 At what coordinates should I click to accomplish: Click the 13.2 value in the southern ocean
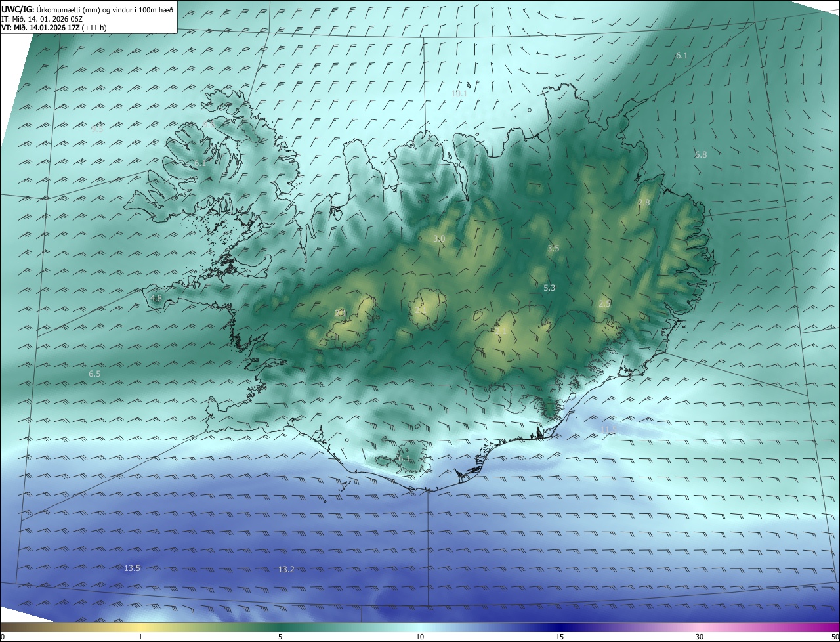[286, 569]
